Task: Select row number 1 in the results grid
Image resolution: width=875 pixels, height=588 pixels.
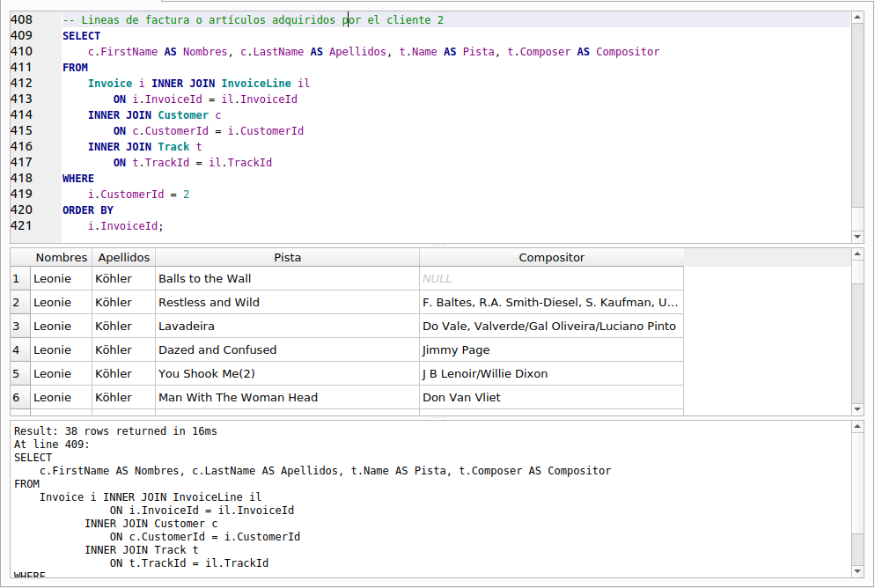Action: tap(18, 277)
